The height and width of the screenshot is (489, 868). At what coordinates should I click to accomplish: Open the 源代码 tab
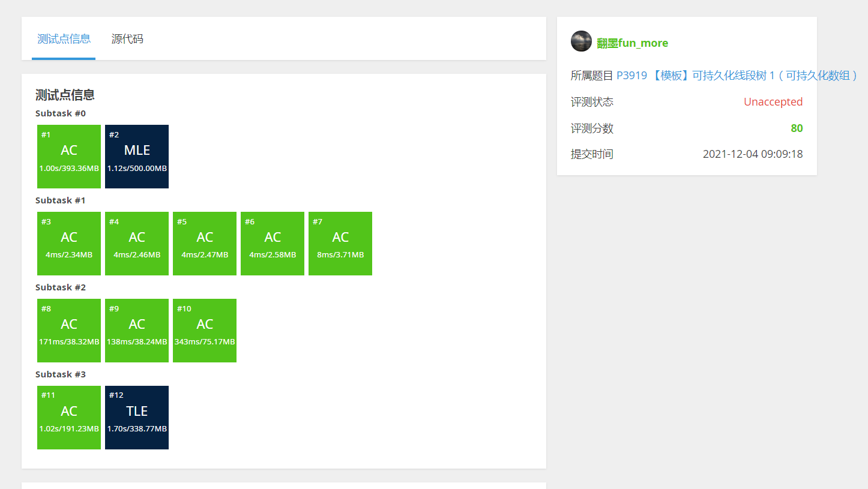coord(127,39)
